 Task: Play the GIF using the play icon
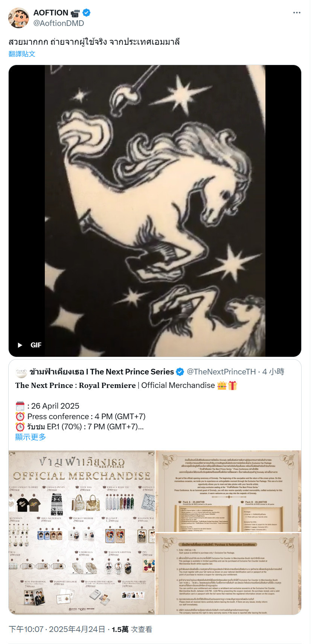tap(20, 345)
